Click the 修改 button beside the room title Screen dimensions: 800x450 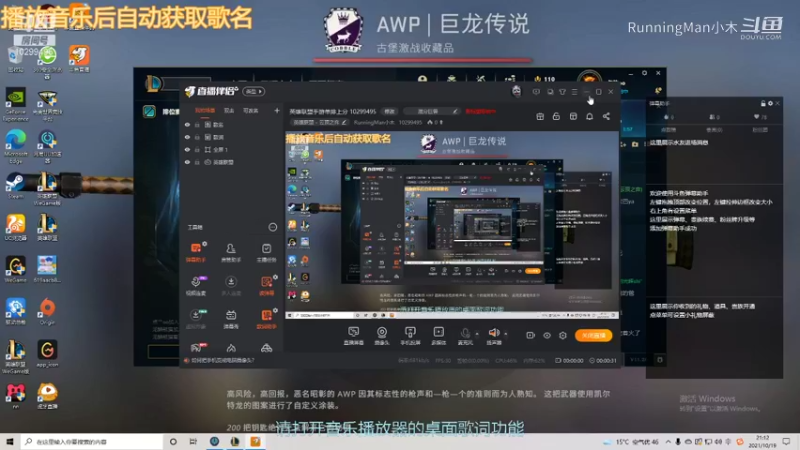(390, 111)
